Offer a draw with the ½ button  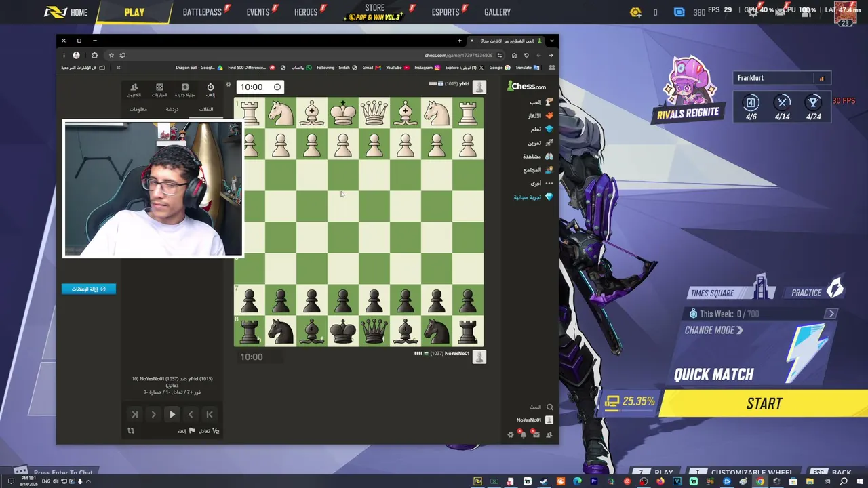pyautogui.click(x=210, y=431)
